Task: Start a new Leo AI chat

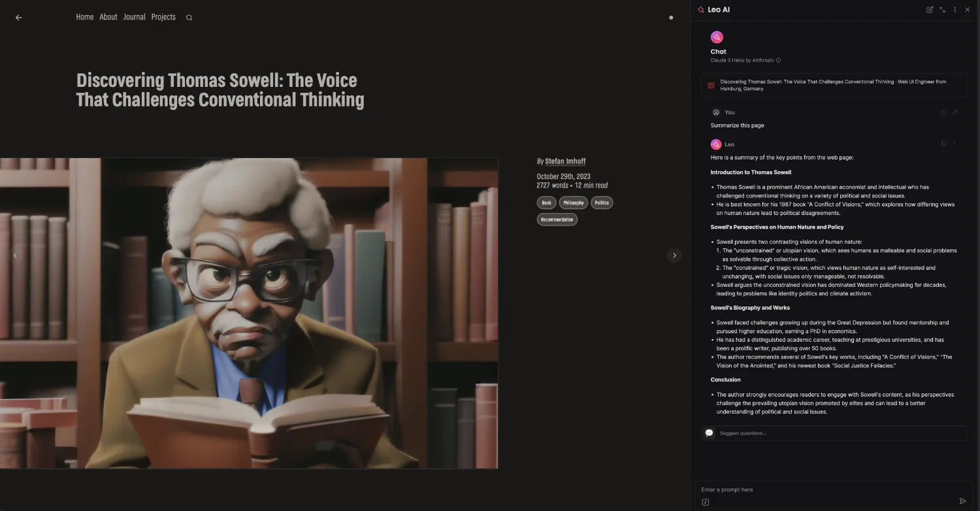Action: pos(930,10)
